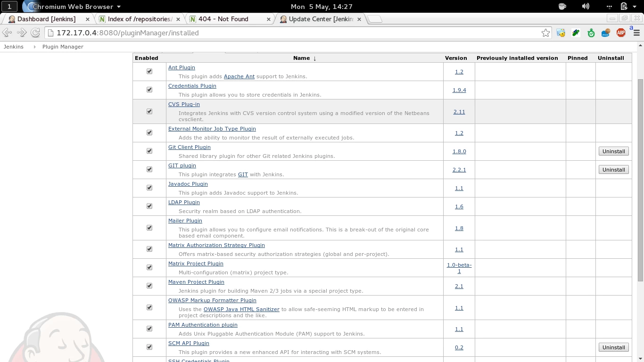The width and height of the screenshot is (644, 362).
Task: Sort by the Enabled column header
Action: tap(147, 58)
